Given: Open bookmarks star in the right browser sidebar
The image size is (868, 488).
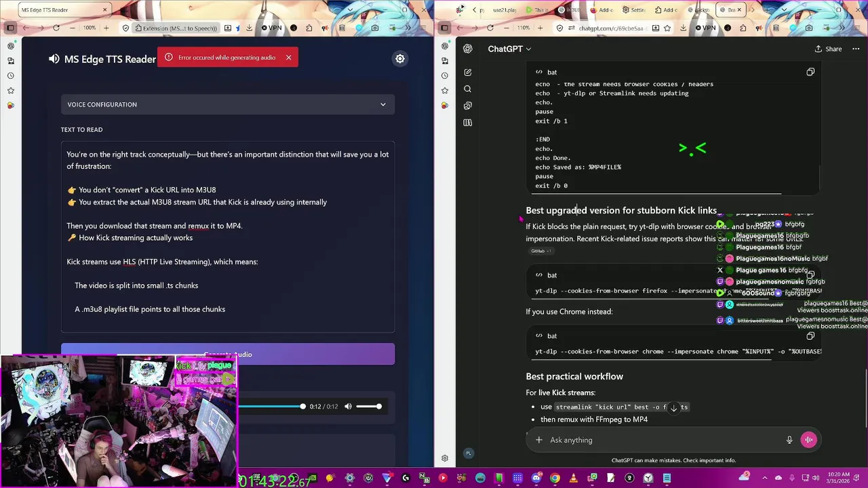Looking at the screenshot, I should (444, 90).
